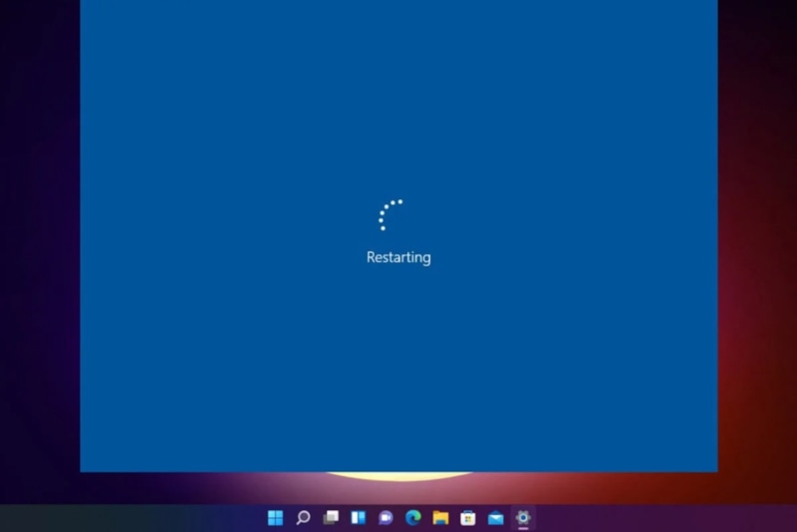Launch Microsoft Edge browser
This screenshot has height=532, width=797.
pos(413,518)
